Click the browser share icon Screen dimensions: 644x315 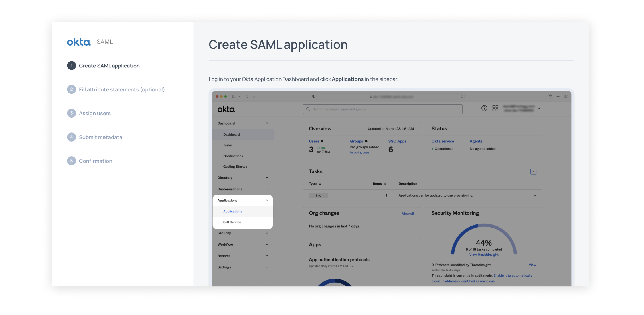point(550,97)
